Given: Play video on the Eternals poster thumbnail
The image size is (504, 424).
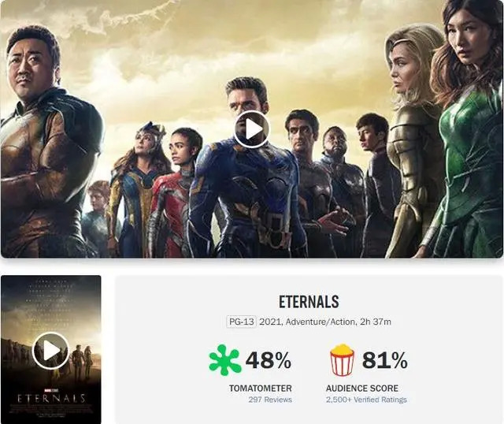Looking at the screenshot, I should pyautogui.click(x=50, y=351).
